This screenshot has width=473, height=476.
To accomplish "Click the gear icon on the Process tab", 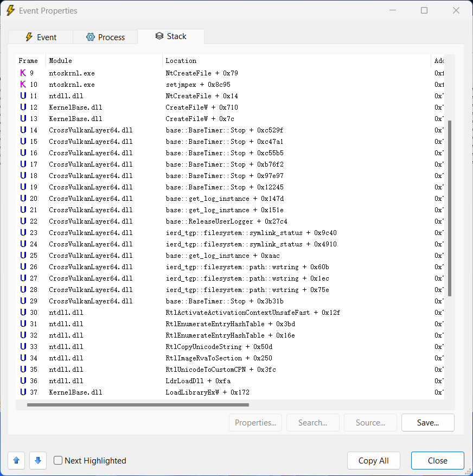I will (x=90, y=37).
